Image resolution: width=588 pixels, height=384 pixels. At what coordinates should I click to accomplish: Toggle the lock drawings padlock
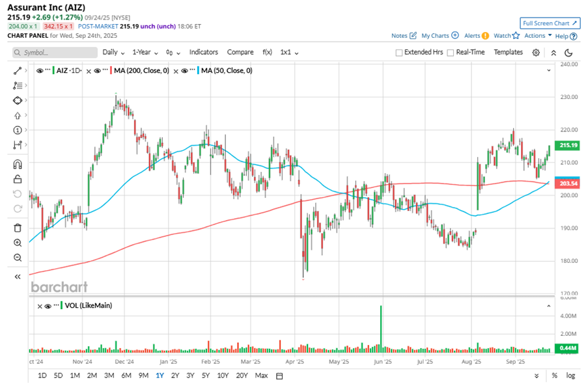17,179
